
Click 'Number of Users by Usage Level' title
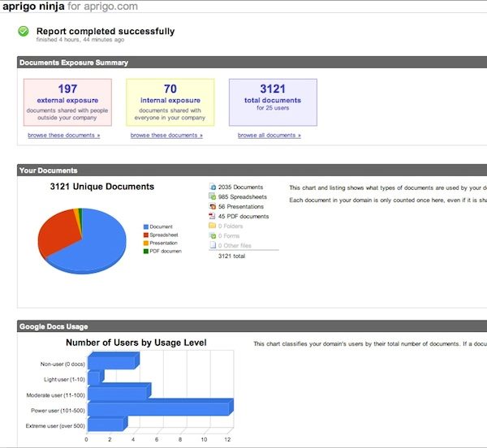136,342
